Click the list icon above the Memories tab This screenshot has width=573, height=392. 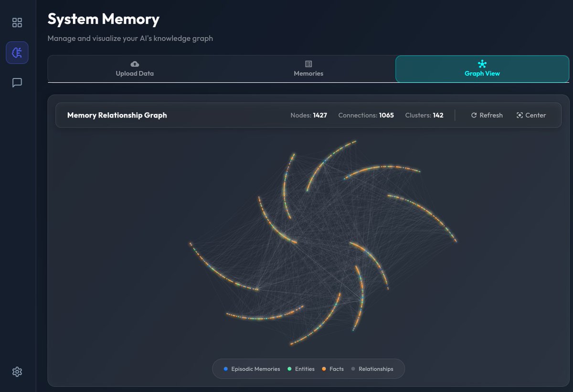(308, 63)
